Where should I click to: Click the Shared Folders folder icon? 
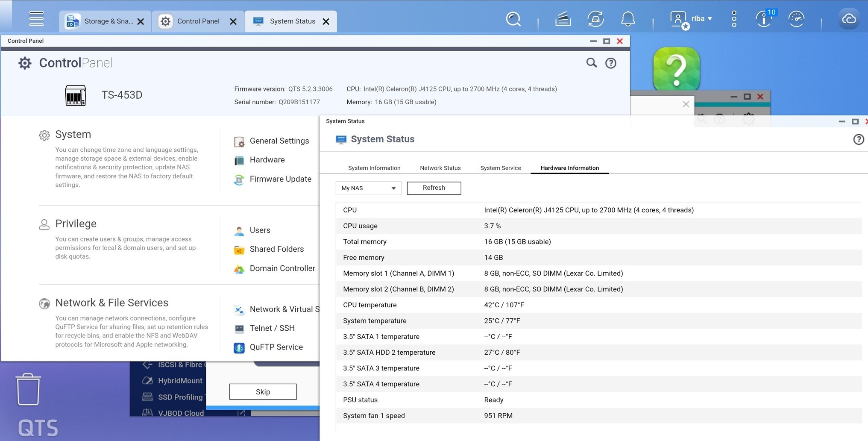tap(239, 250)
